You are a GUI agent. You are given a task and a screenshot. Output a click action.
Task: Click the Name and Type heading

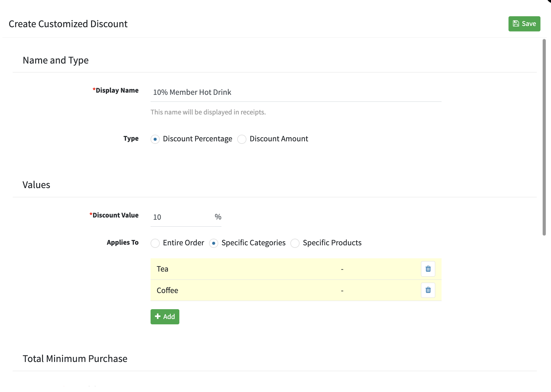tap(56, 60)
